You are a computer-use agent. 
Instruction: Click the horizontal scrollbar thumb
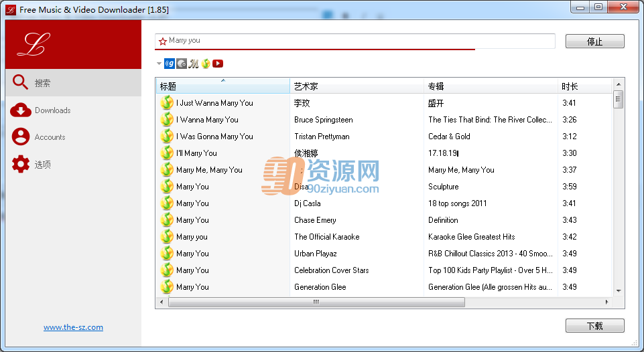click(x=316, y=302)
